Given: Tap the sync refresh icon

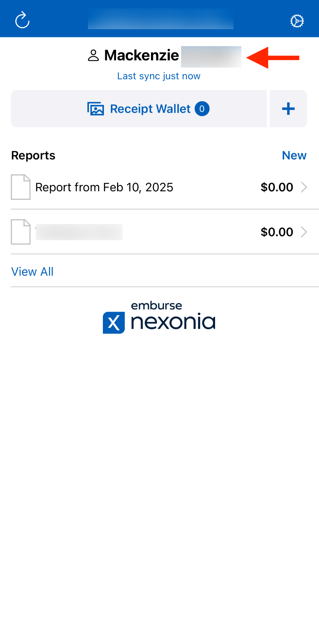Looking at the screenshot, I should point(23,20).
